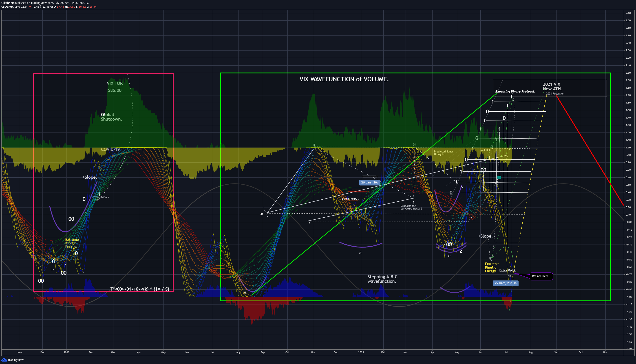The height and width of the screenshot is (364, 636).
Task: Click the 'COVID-19- Event Trigger' small annotation
Action: [x=101, y=198]
